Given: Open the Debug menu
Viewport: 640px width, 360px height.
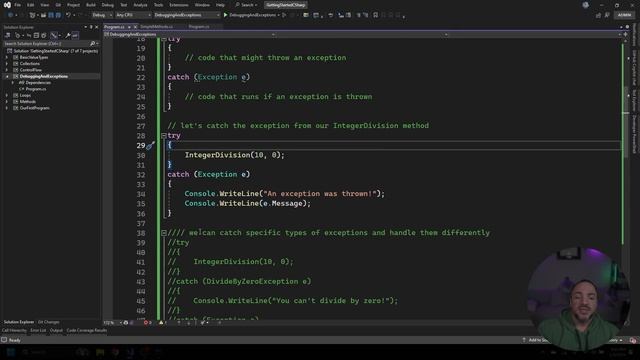Looking at the screenshot, I should click(108, 5).
